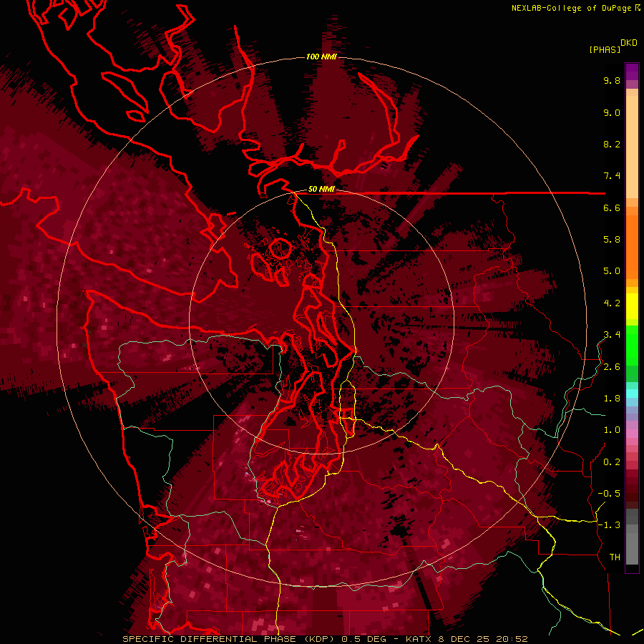The image size is (644, 644).
Task: Pick the yellow segment of the color scale
Action: coord(632,306)
